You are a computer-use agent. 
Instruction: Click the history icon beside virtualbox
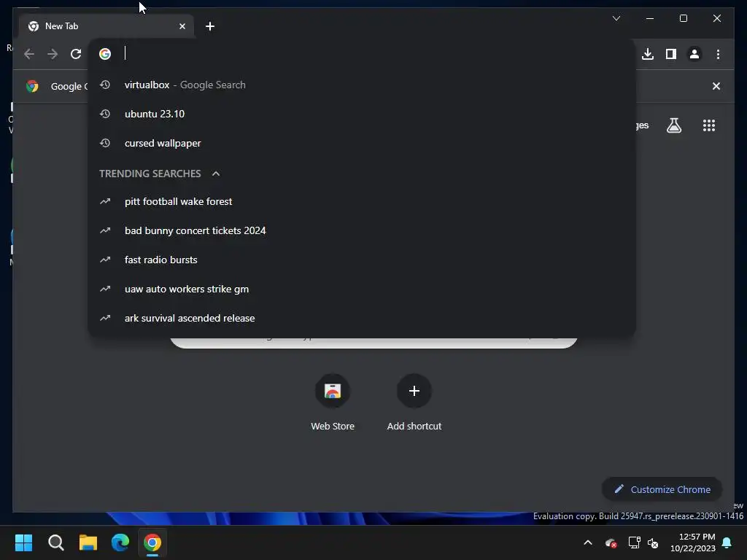click(x=105, y=85)
